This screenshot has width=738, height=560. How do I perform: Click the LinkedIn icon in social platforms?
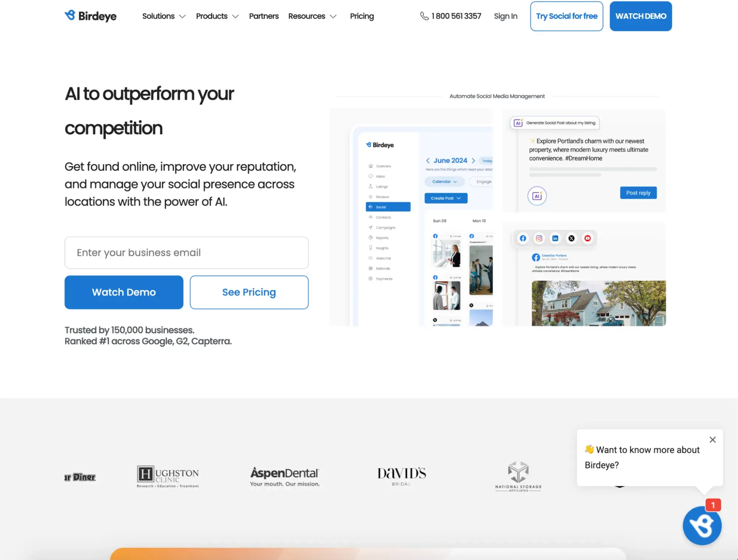555,238
